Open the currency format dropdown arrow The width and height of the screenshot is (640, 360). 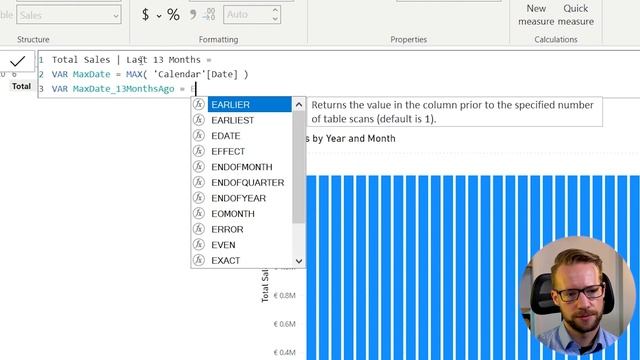click(x=159, y=16)
